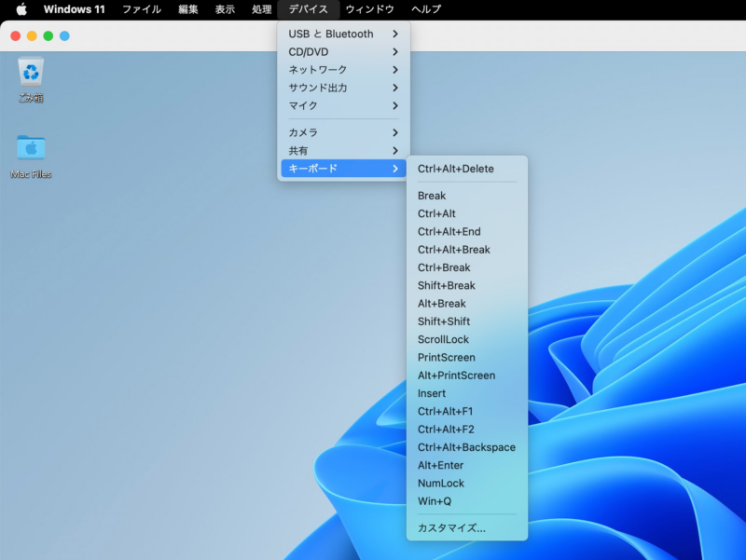Expand the CD/DVD submenu
This screenshot has width=746, height=560.
pos(343,52)
